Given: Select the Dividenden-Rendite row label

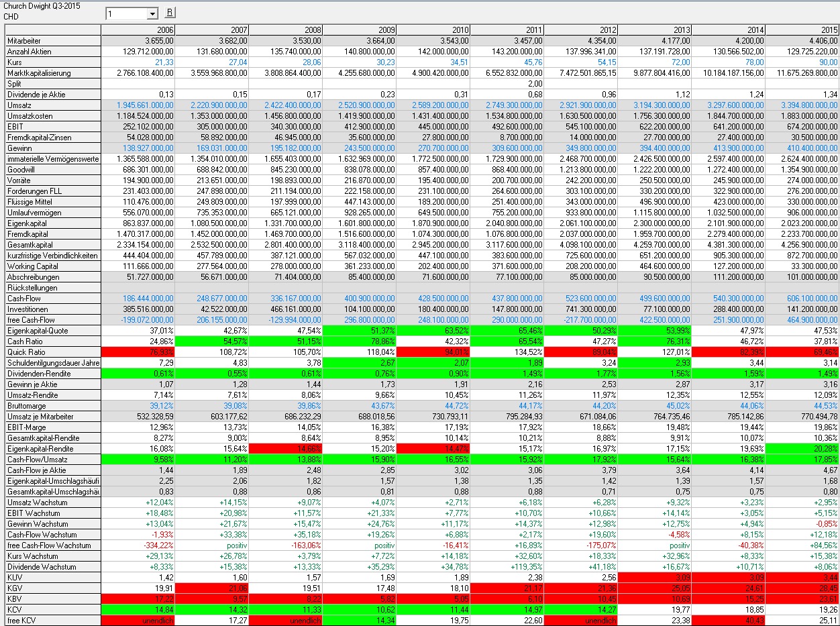Looking at the screenshot, I should point(53,374).
